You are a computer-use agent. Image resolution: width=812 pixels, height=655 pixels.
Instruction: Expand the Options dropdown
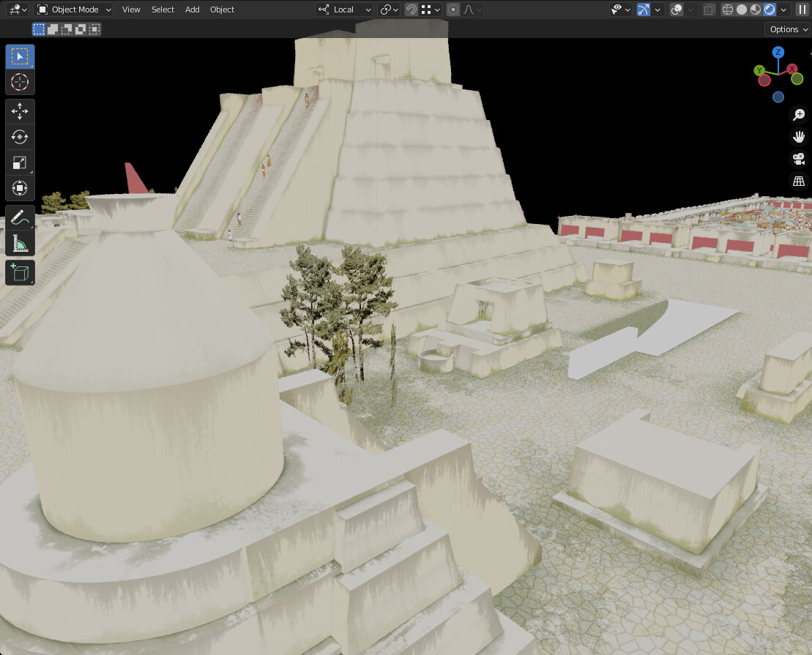(788, 29)
